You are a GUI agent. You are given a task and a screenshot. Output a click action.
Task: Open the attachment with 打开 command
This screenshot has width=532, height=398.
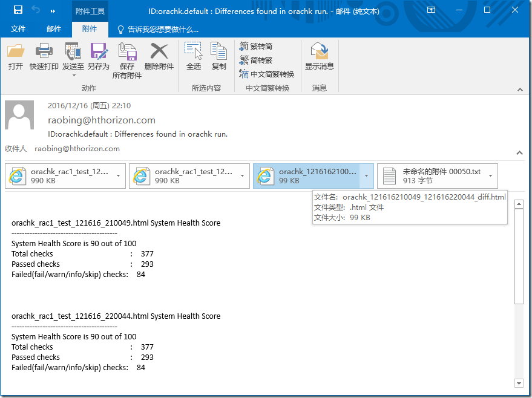tap(15, 59)
